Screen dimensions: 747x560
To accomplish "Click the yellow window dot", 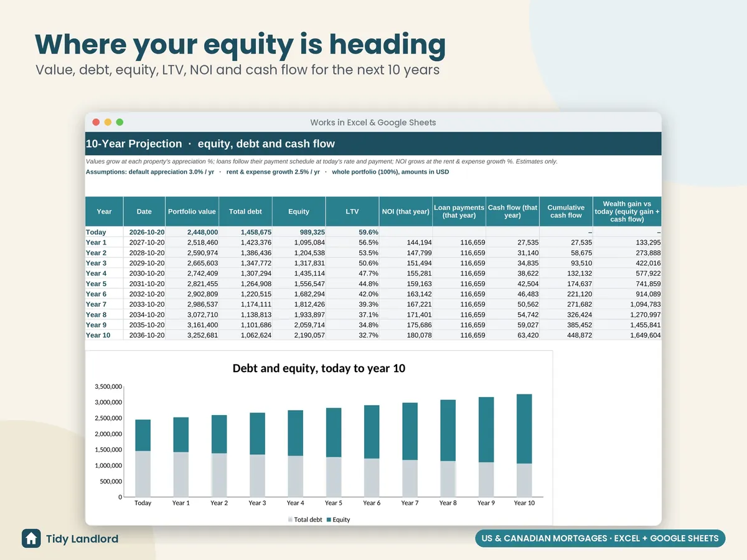I will point(108,122).
